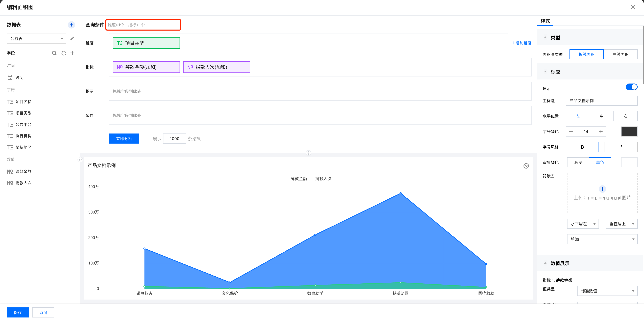Collapse the 类型 section

pos(545,37)
